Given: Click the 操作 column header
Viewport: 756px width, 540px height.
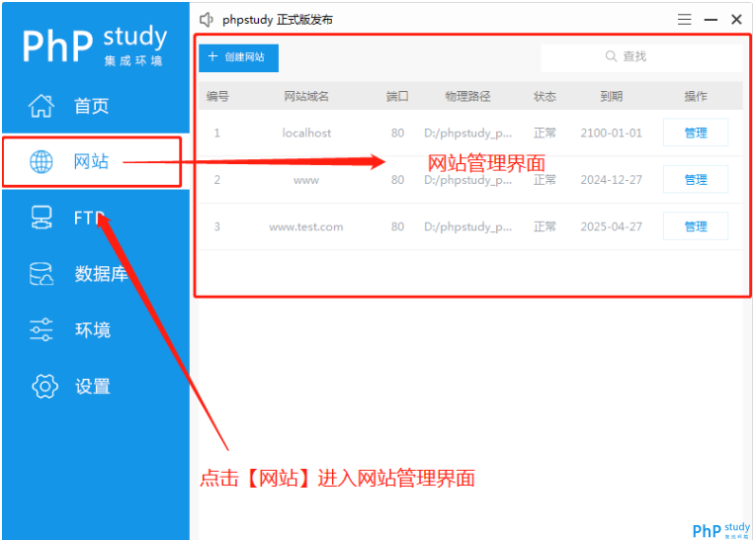Looking at the screenshot, I should 696,96.
